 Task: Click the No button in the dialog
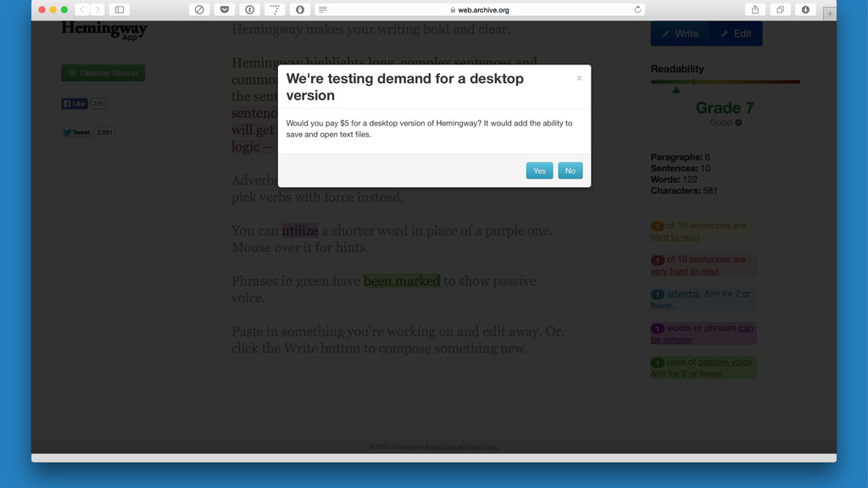[570, 170]
